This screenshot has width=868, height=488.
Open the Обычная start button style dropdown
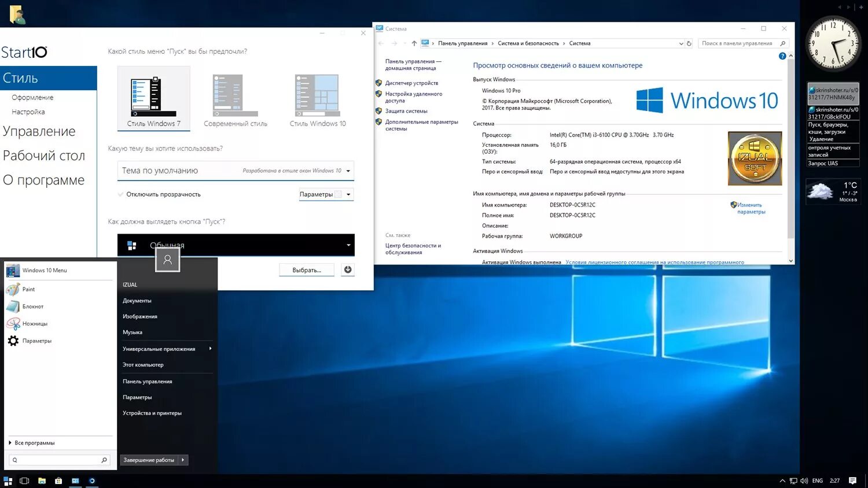(x=348, y=245)
